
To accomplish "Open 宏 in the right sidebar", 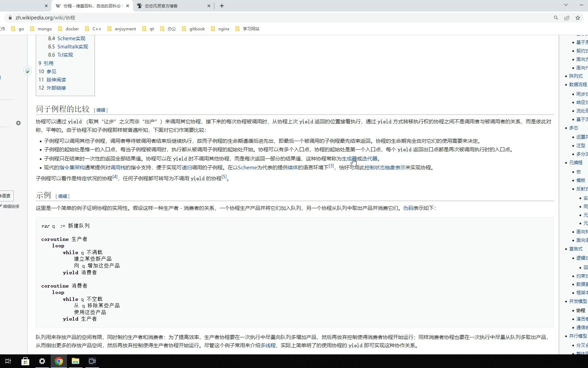I will click(578, 172).
